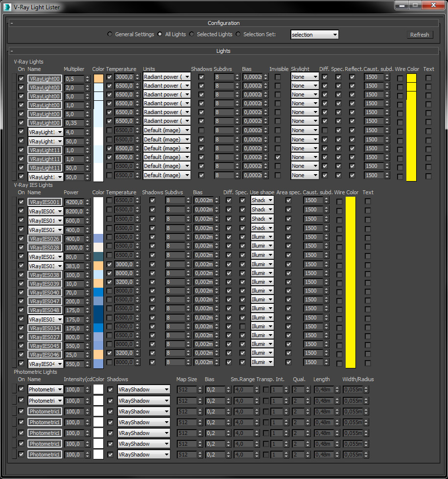
Task: Click the Power field showing 1000,0
Action: pyautogui.click(x=74, y=248)
